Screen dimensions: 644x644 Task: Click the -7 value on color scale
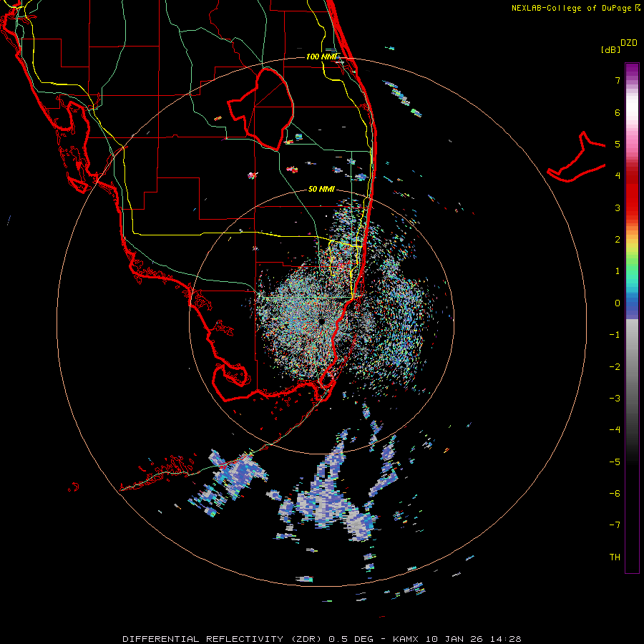[615, 525]
